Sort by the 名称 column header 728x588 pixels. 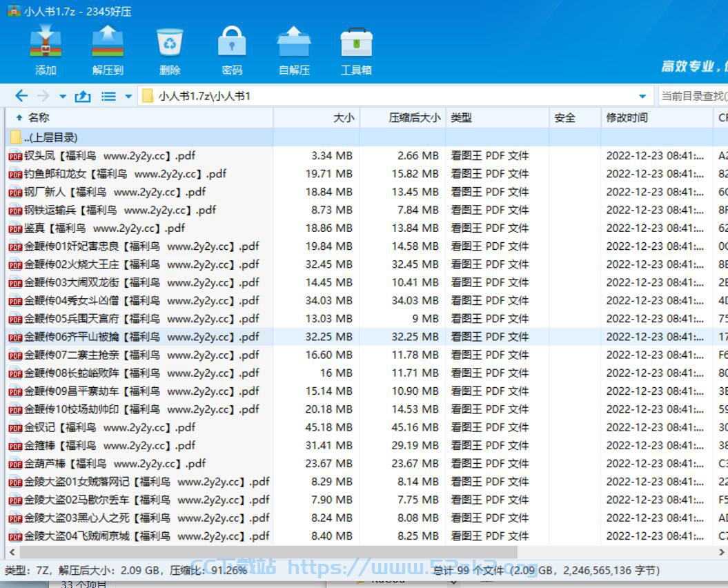139,117
